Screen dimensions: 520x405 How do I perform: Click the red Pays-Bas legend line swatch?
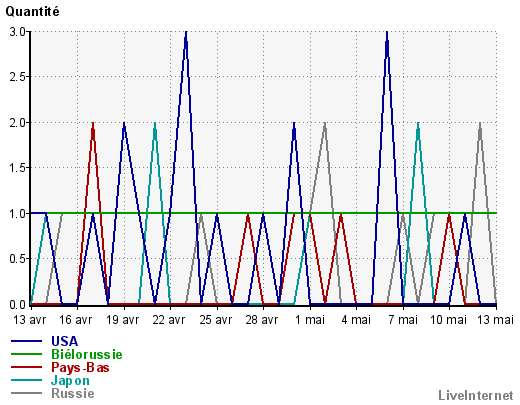point(27,367)
